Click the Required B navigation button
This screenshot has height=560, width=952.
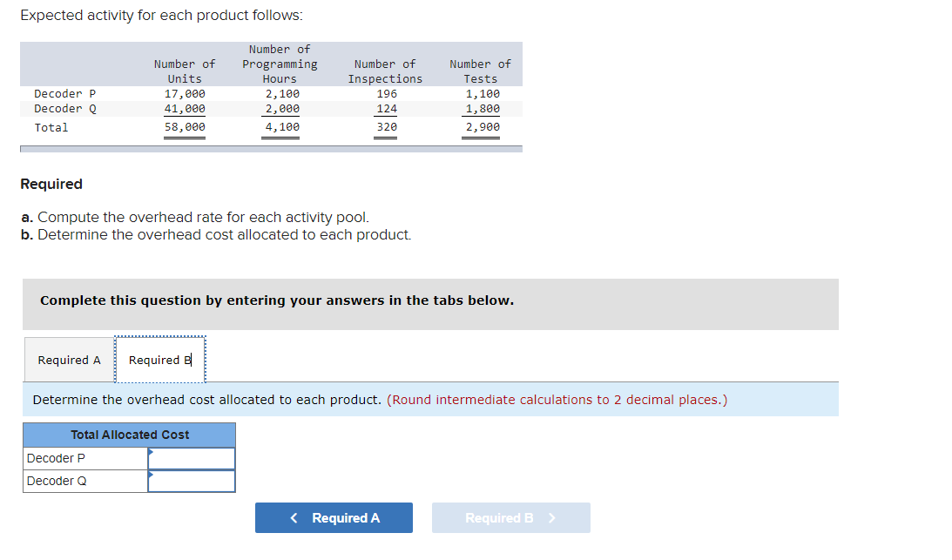pos(510,517)
